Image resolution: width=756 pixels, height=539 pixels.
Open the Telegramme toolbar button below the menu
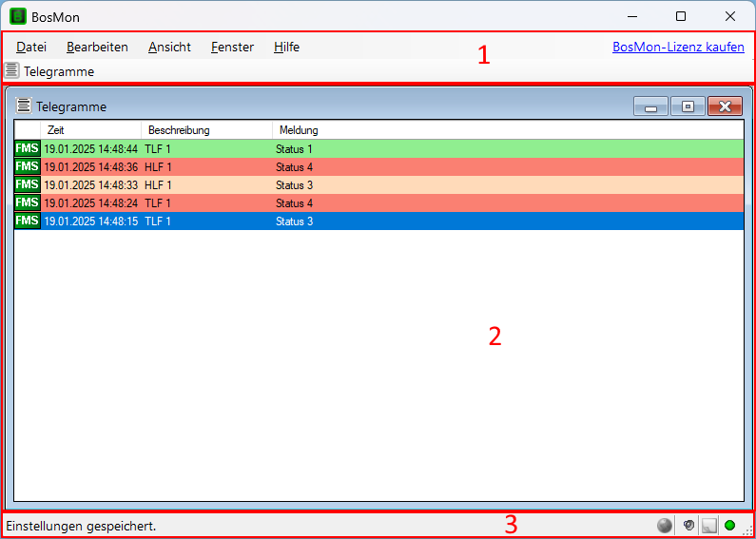pyautogui.click(x=49, y=72)
